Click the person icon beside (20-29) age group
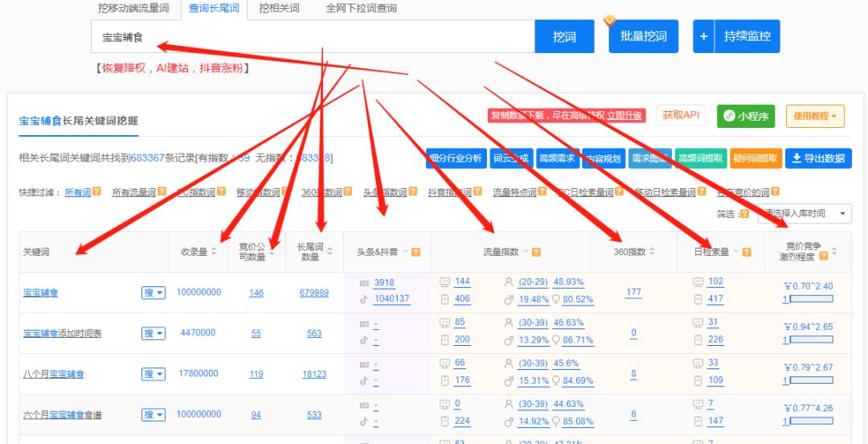 click(x=509, y=282)
